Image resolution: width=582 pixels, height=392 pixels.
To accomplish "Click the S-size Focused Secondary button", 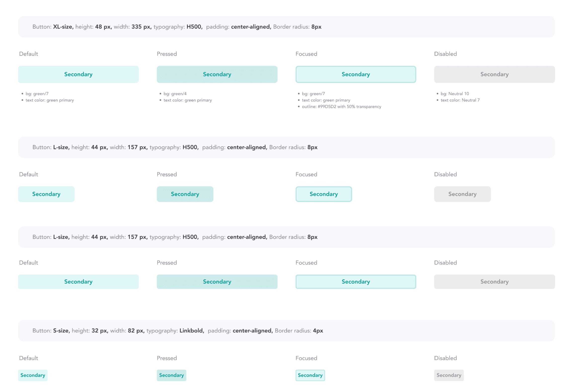I will click(310, 375).
